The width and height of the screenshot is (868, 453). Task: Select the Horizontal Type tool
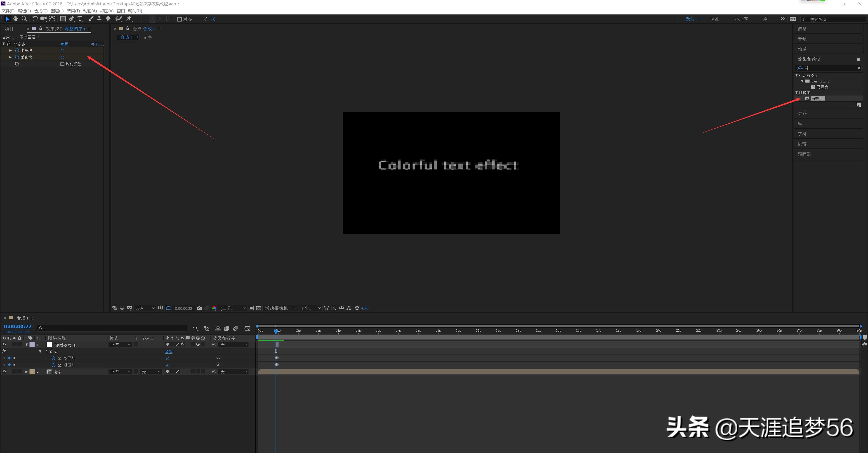[x=80, y=19]
